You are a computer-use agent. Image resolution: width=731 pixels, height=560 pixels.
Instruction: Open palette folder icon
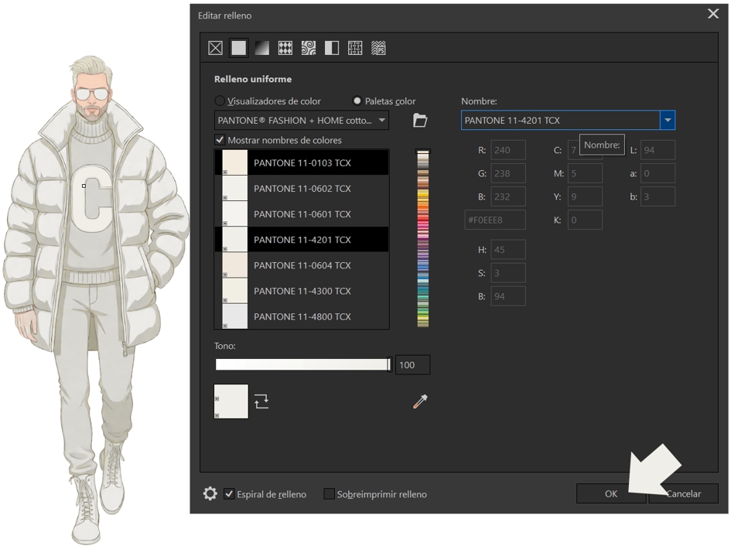pos(420,120)
